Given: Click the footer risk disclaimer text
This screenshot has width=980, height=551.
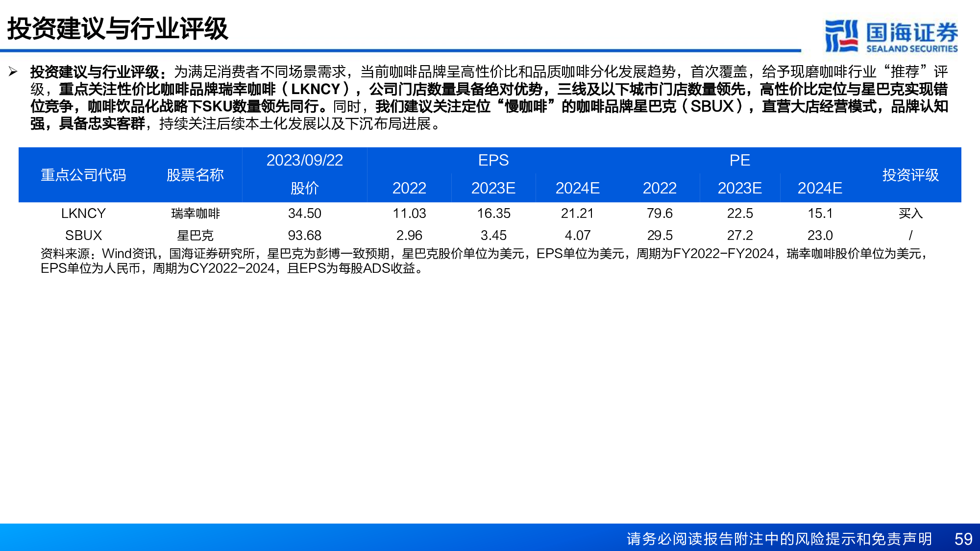Looking at the screenshot, I should [779, 539].
